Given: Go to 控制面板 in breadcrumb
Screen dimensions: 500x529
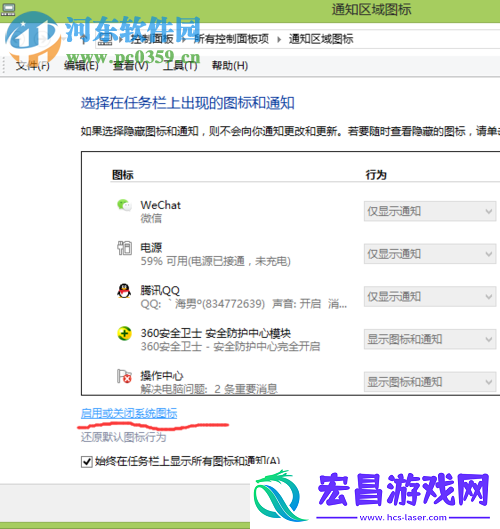Looking at the screenshot, I should [152, 39].
